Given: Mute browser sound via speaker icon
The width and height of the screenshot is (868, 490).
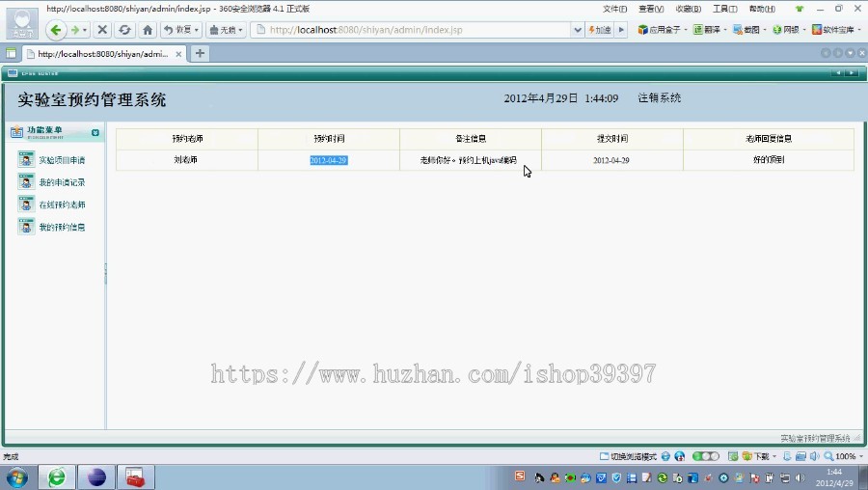Looking at the screenshot, I should pyautogui.click(x=814, y=456).
